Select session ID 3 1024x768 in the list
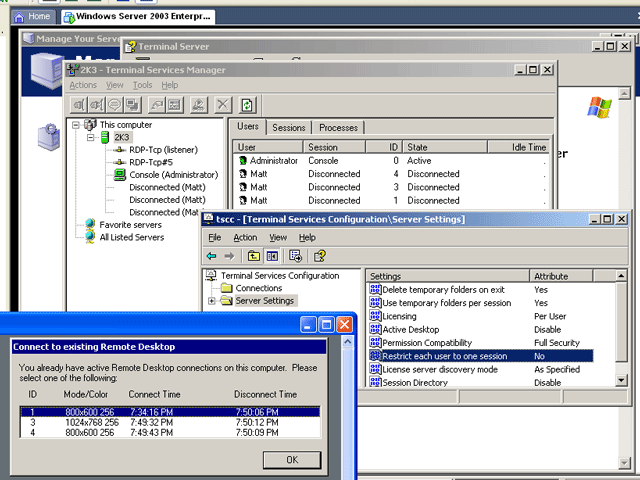The image size is (640, 480). pyautogui.click(x=170, y=422)
